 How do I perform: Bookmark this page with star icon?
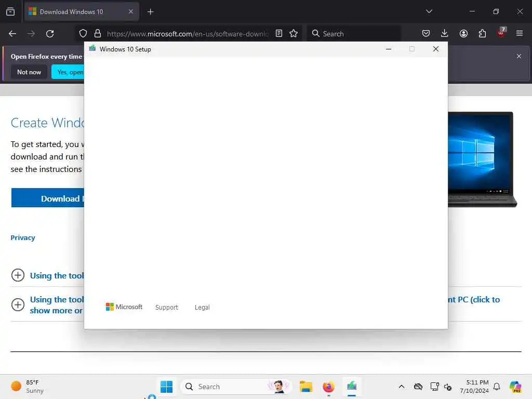(294, 34)
